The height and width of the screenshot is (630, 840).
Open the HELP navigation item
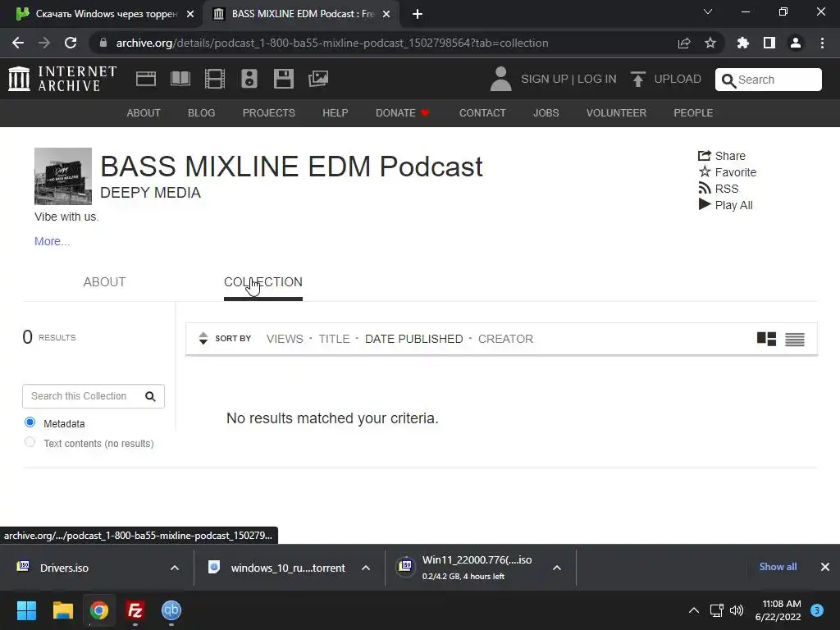pyautogui.click(x=336, y=113)
